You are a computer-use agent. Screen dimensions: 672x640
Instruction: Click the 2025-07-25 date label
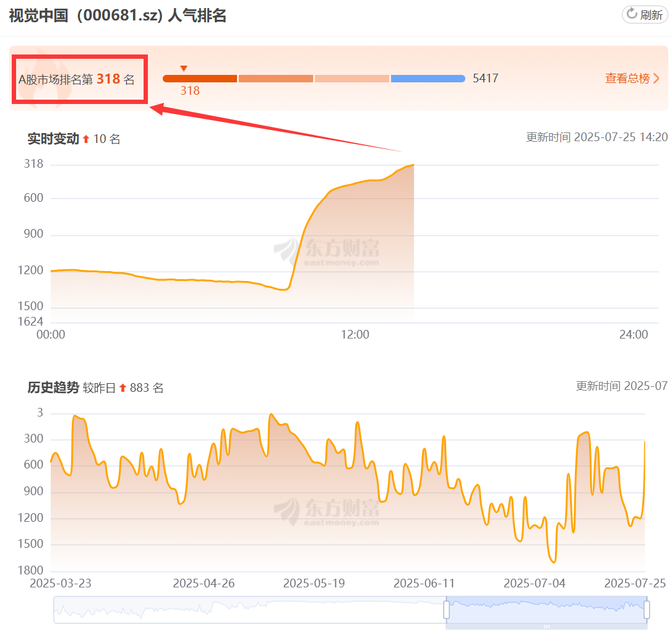635,584
